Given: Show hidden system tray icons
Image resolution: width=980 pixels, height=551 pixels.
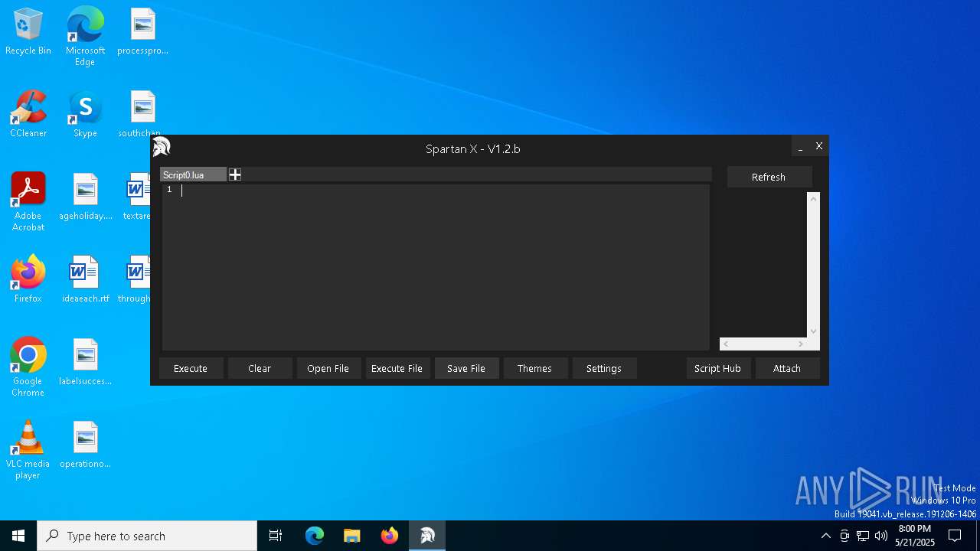Looking at the screenshot, I should tap(825, 536).
